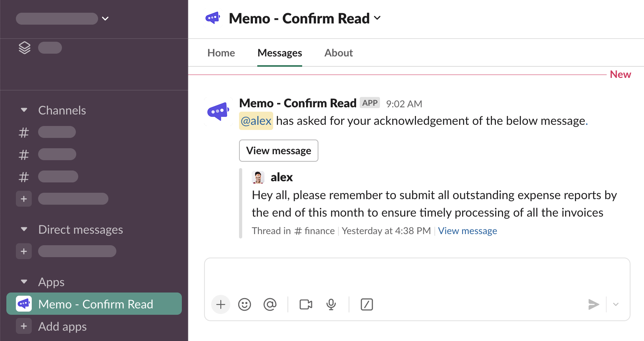
Task: Open the workspace name dropdown chevron
Action: coord(105,19)
